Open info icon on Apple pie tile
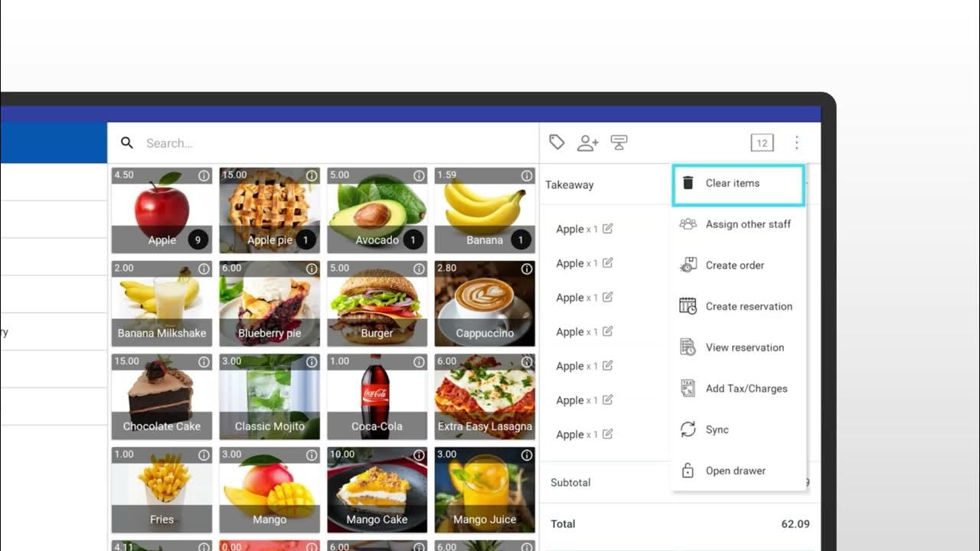 click(312, 176)
